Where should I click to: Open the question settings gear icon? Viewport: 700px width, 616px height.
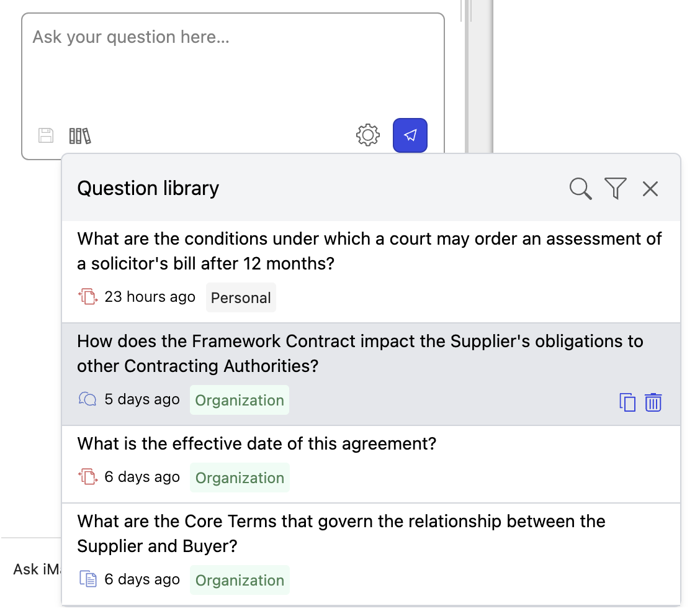(x=368, y=135)
